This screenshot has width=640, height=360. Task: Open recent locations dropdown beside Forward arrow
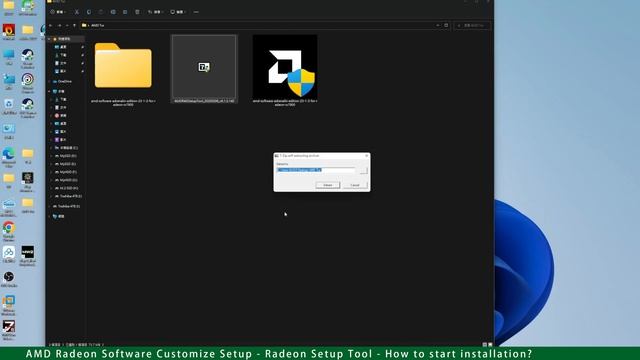[67, 25]
